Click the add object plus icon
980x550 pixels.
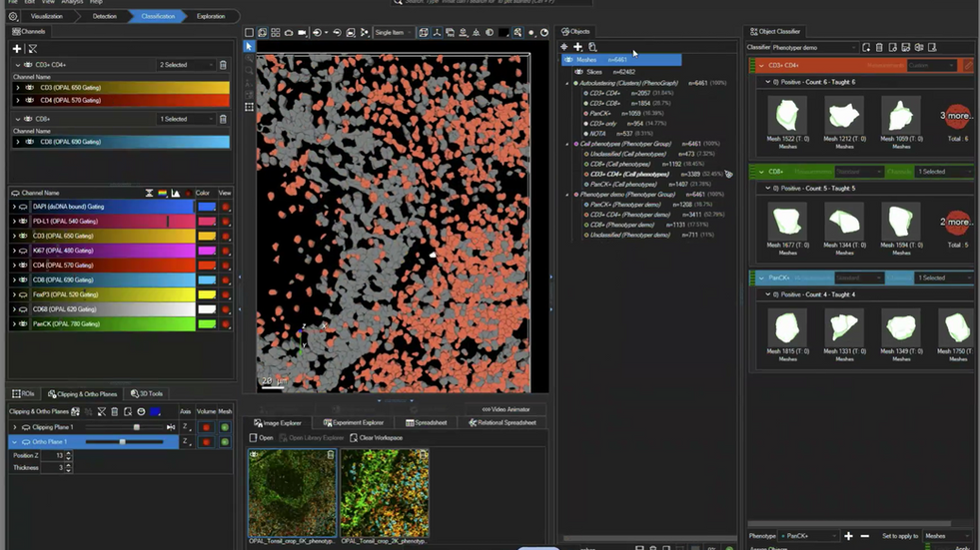point(577,47)
